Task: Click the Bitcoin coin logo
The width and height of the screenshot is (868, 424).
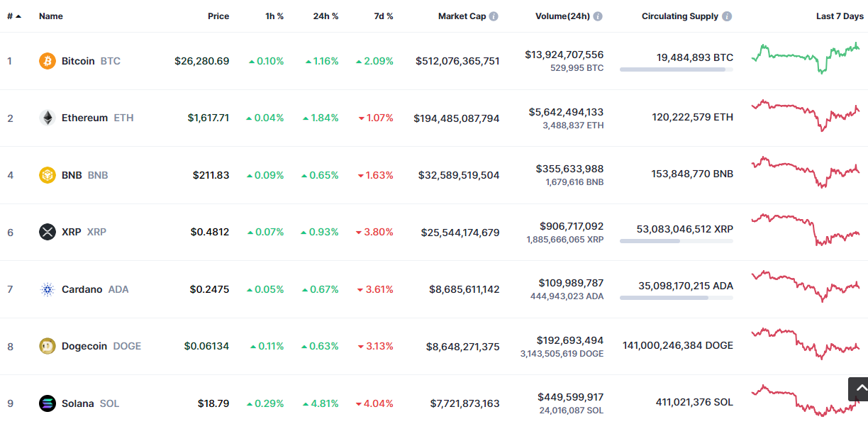Action: 48,61
